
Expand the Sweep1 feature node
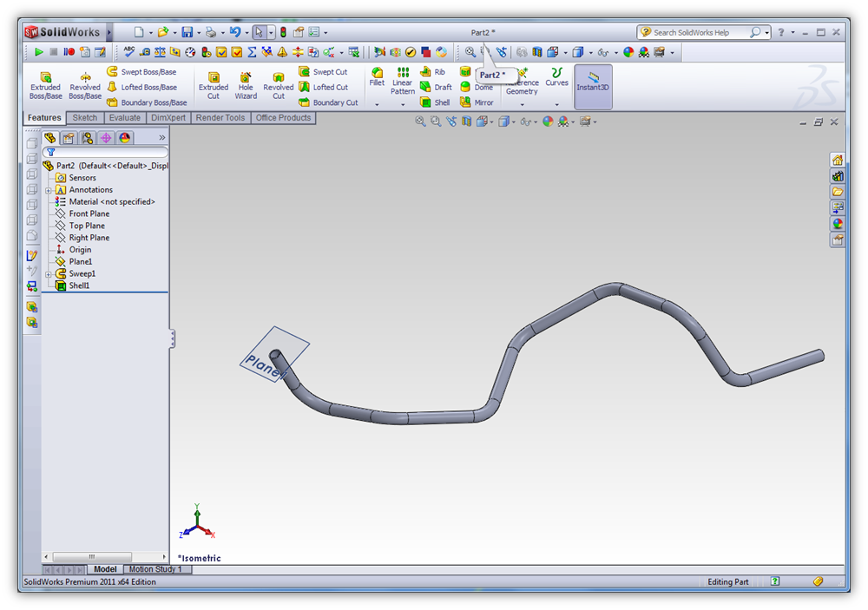click(x=49, y=274)
